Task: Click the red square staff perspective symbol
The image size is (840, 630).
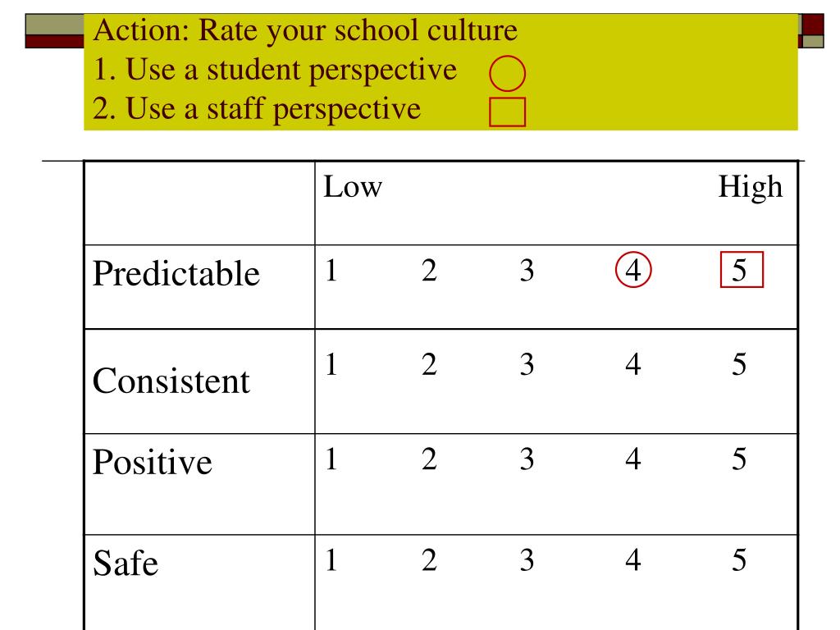Action: pos(507,112)
